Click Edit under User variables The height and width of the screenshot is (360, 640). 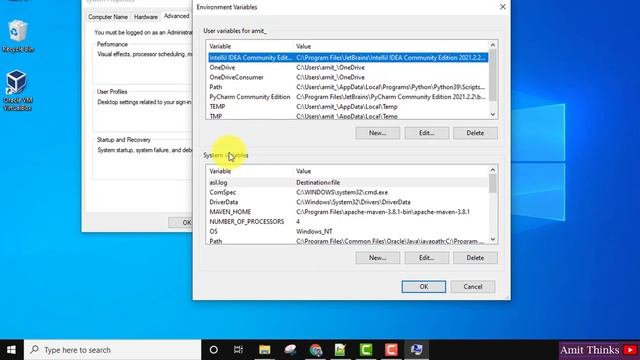pos(427,133)
